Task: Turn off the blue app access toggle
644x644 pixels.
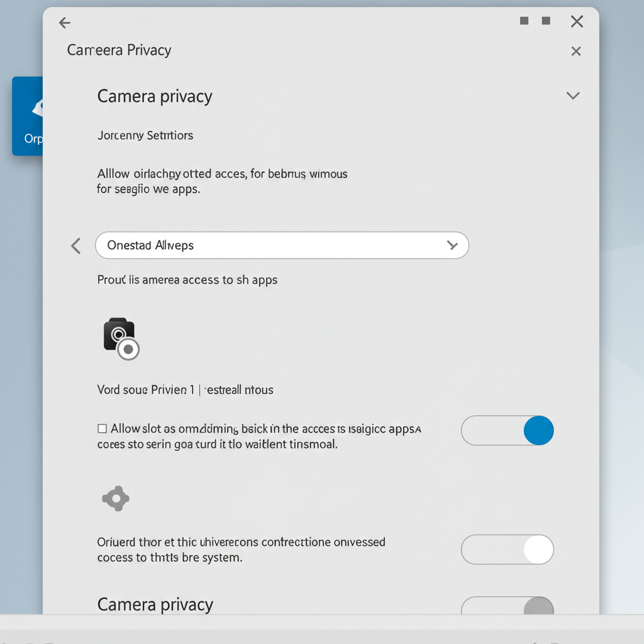Action: point(508,430)
